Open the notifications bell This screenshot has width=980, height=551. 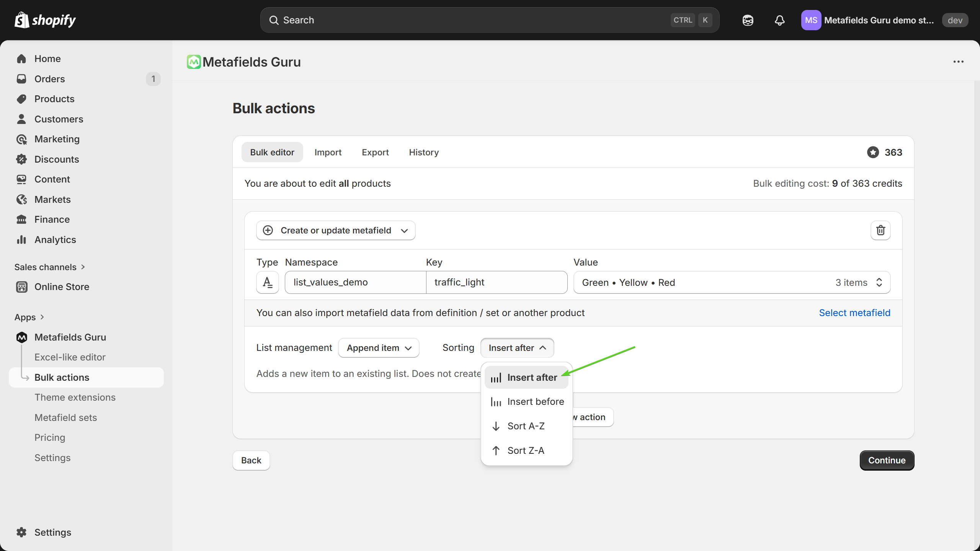tap(779, 20)
